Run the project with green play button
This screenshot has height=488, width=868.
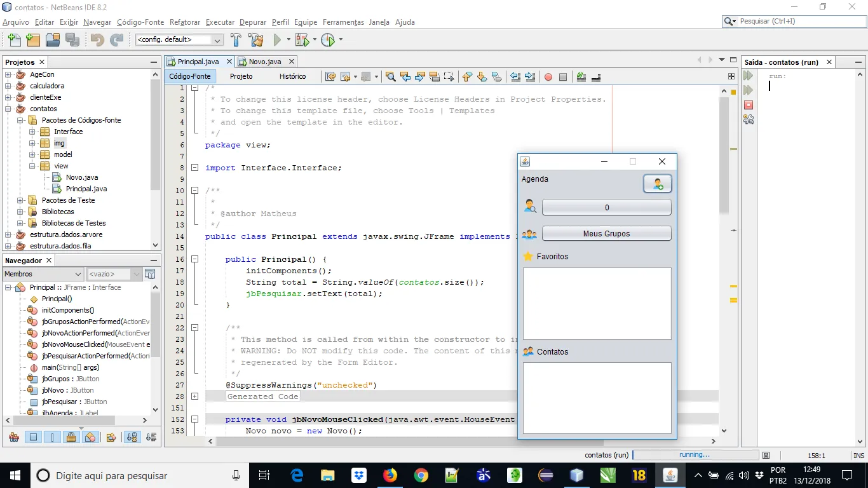click(x=277, y=40)
